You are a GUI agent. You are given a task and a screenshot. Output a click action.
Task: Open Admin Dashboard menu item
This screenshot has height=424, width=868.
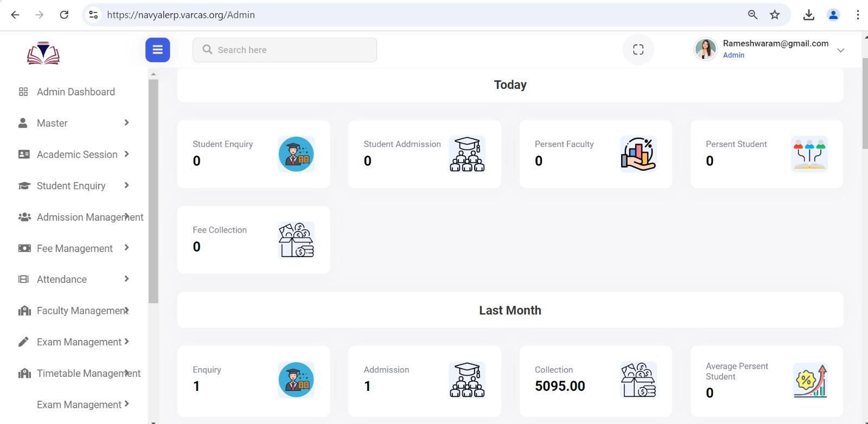[x=76, y=92]
